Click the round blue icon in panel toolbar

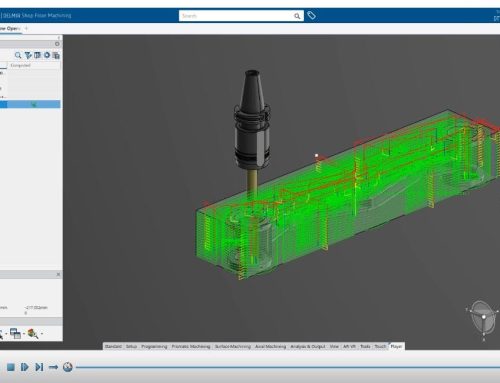[x=47, y=55]
